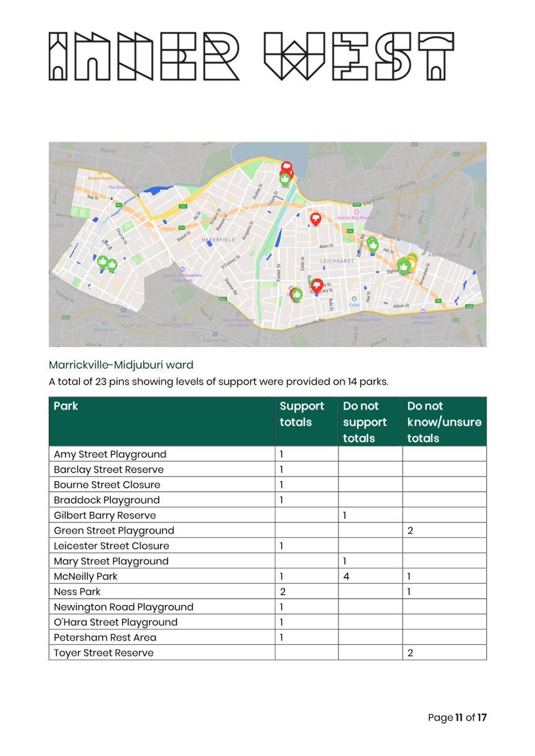The image size is (535, 756).
Task: Select the green thumbs-up pin near Moore St
Action: (373, 244)
